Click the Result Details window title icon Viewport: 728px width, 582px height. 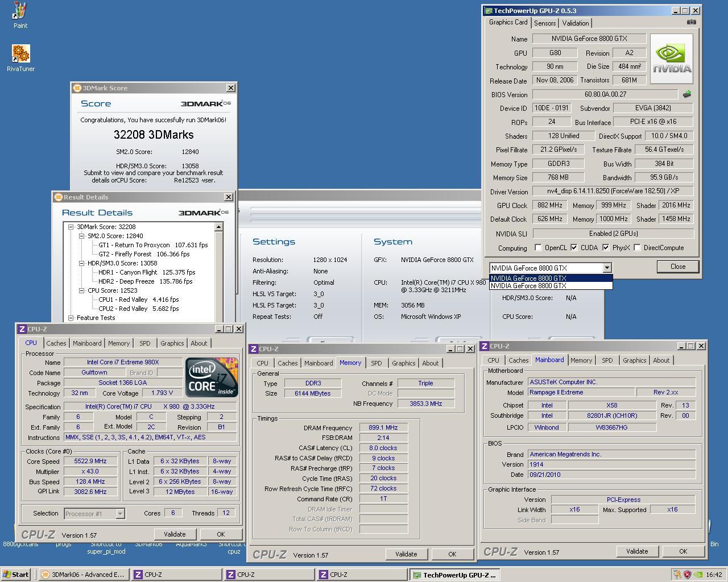[x=58, y=197]
